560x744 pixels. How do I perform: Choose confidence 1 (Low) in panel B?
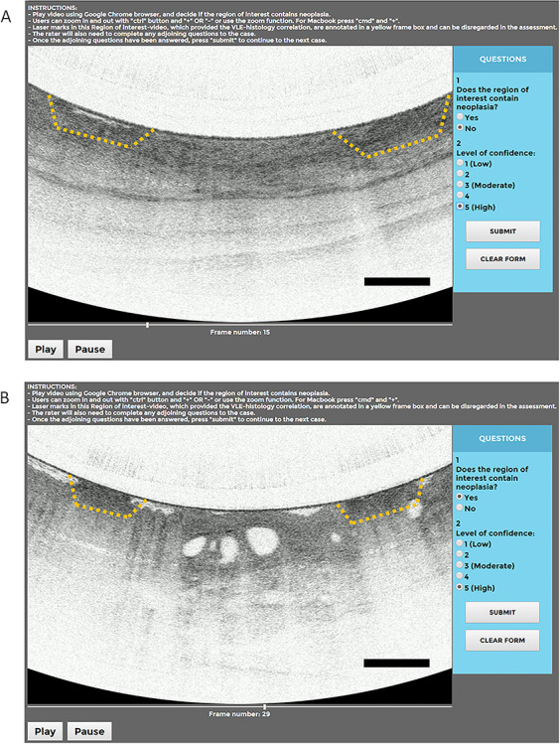pyautogui.click(x=459, y=543)
